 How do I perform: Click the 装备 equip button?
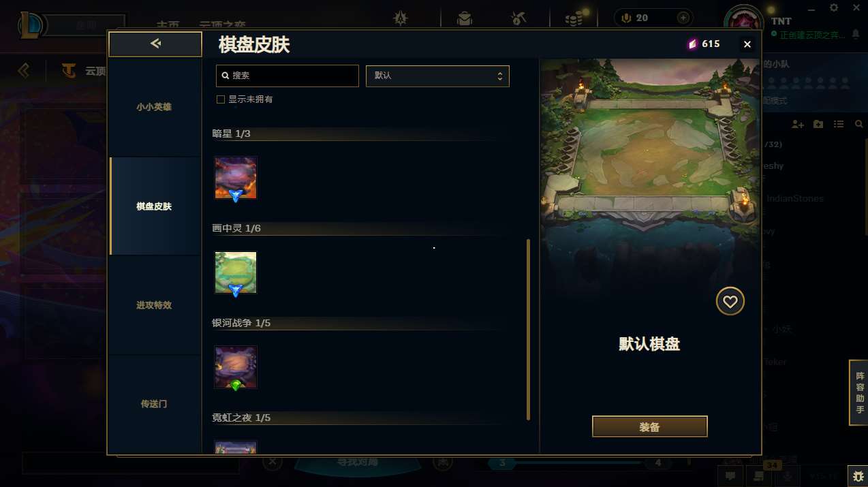coord(650,427)
